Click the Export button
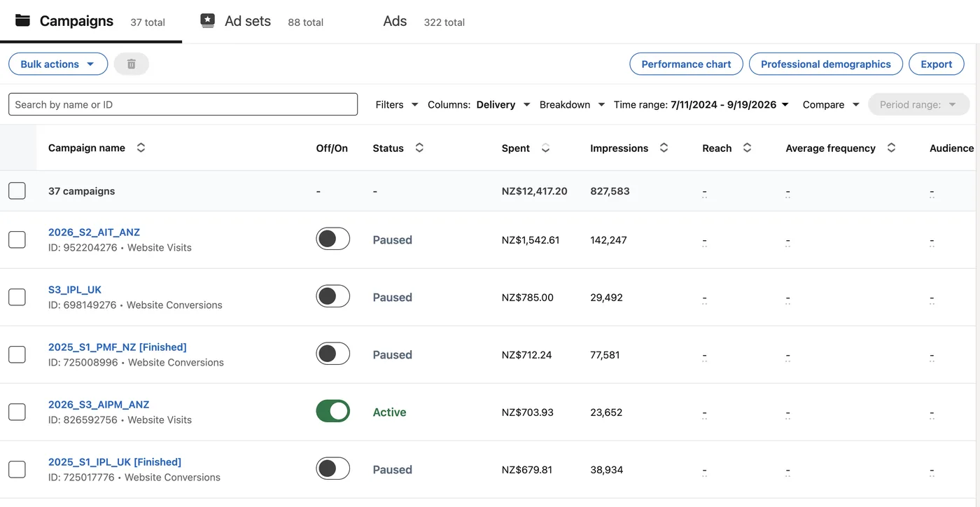This screenshot has height=507, width=980. tap(937, 64)
